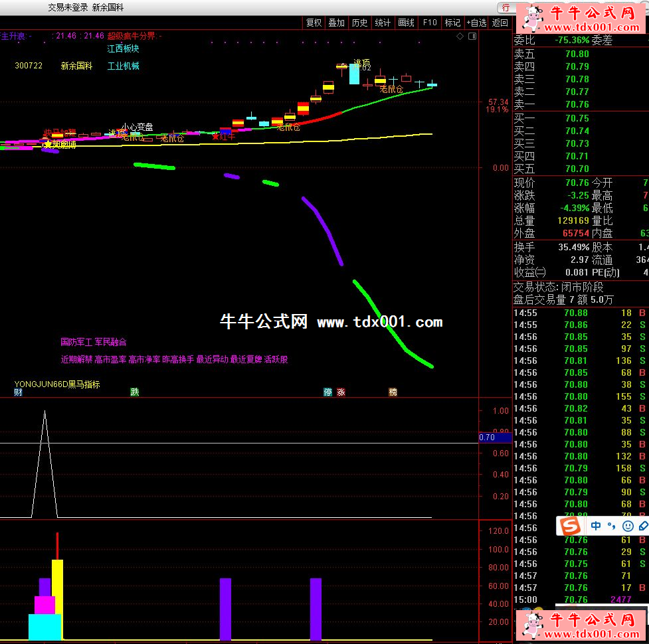
Task: Click the 跌 marker icon
Action: coord(135,392)
